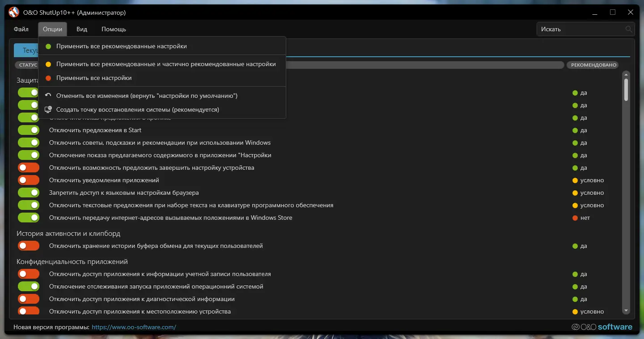Click section heading Конфиденциальность приложений
Viewport: 644px width, 339px height.
tap(72, 262)
